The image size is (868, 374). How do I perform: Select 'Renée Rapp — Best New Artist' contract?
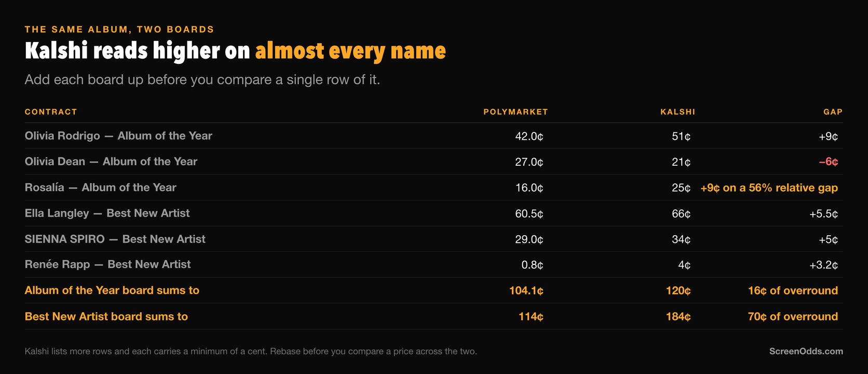(x=108, y=264)
